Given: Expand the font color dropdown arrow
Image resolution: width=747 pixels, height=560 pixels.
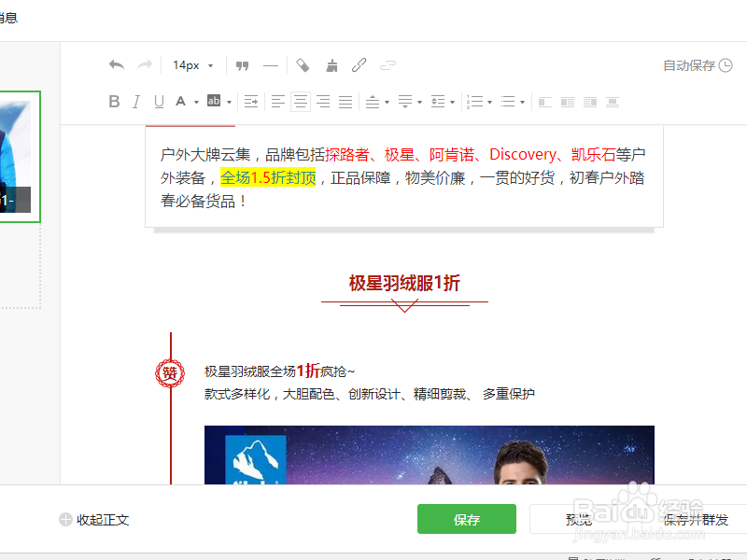Looking at the screenshot, I should (194, 101).
